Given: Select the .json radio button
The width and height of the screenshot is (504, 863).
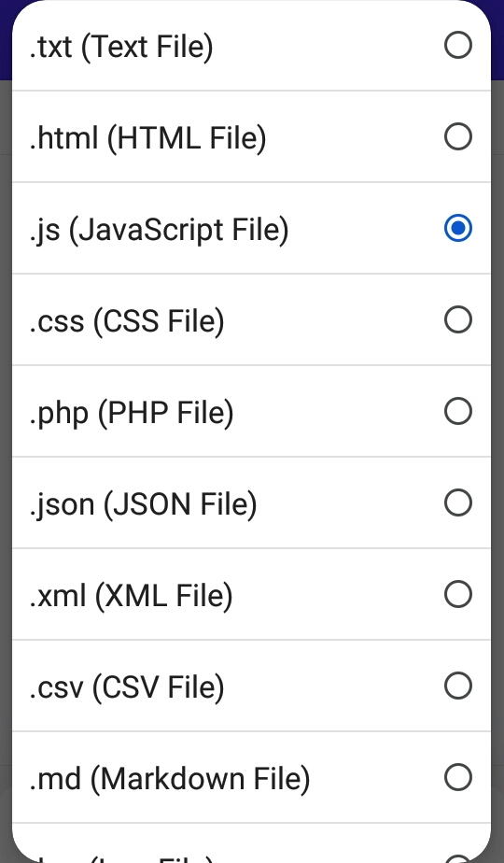Looking at the screenshot, I should pyautogui.click(x=457, y=502).
